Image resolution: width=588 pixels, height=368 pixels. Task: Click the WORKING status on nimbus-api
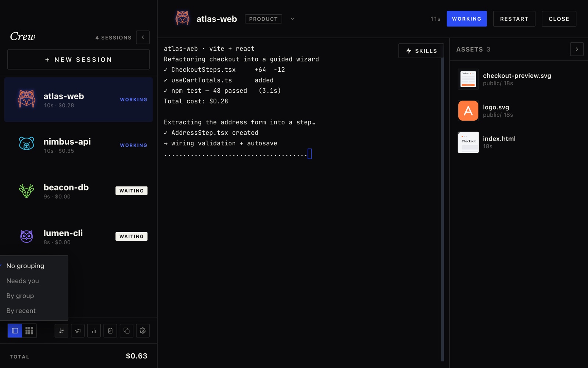coord(133,145)
